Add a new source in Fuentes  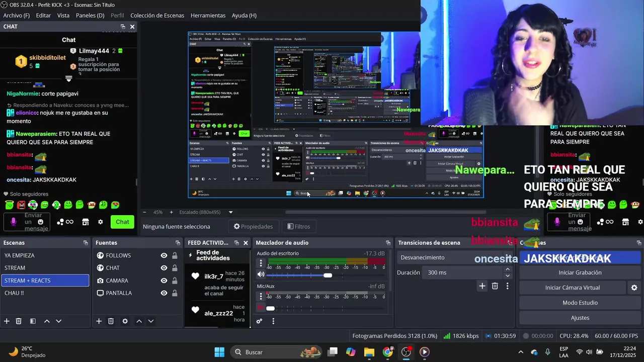pyautogui.click(x=99, y=321)
